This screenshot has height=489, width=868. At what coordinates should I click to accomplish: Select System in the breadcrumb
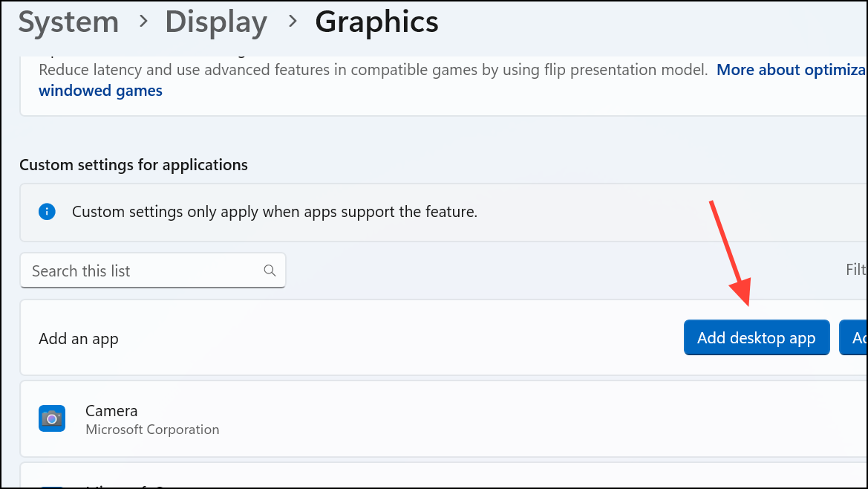[x=68, y=22]
